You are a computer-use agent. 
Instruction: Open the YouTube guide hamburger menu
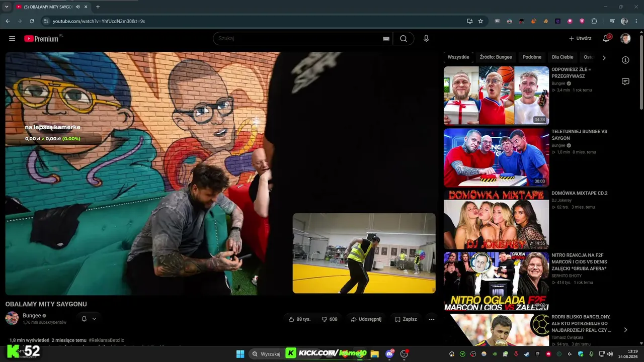point(12,39)
